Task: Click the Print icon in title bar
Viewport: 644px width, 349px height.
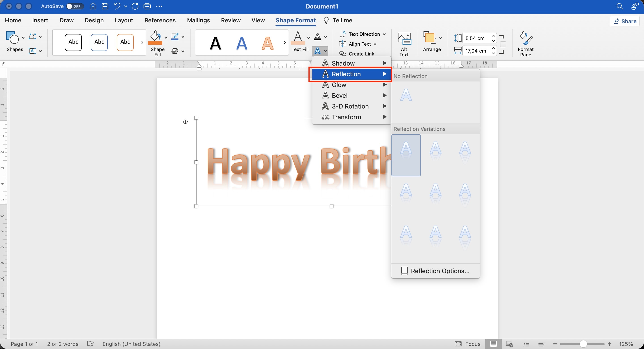Action: (x=147, y=6)
